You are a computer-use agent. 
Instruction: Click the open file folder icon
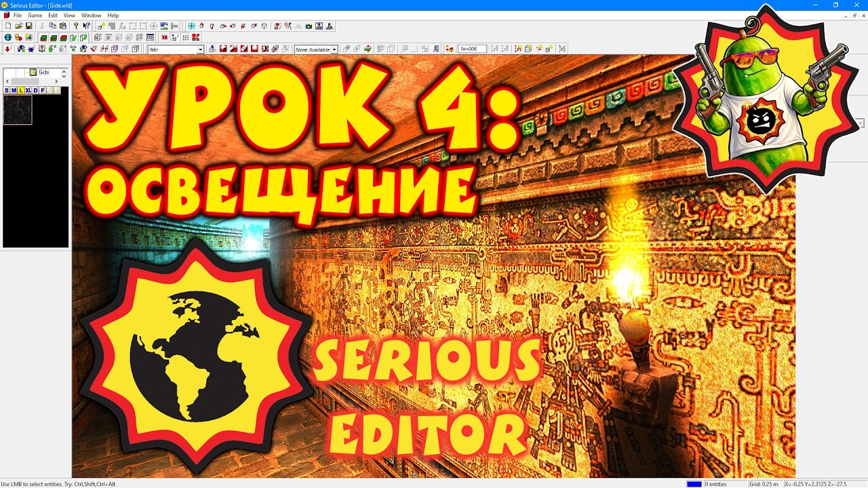[19, 26]
